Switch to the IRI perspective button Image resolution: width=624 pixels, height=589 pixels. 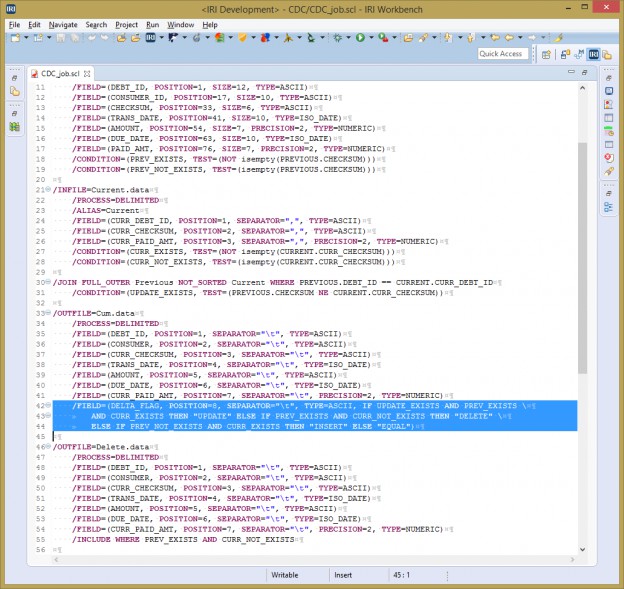594,54
